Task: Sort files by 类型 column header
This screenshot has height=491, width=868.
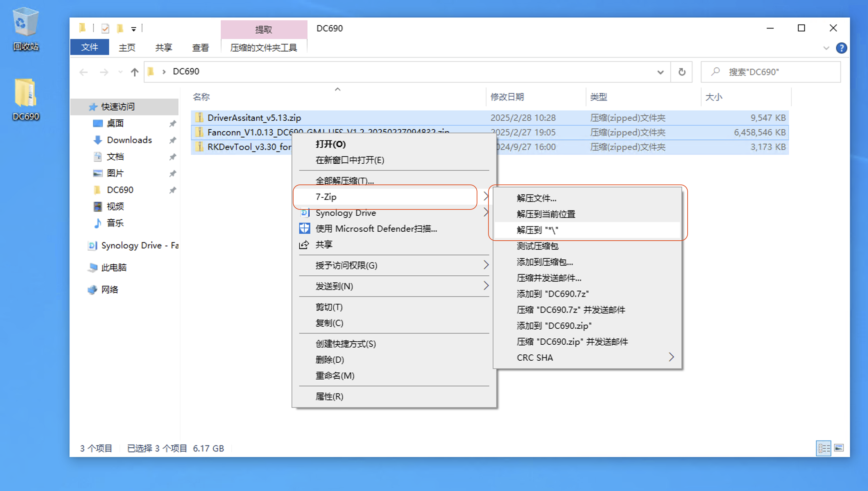Action: [598, 97]
